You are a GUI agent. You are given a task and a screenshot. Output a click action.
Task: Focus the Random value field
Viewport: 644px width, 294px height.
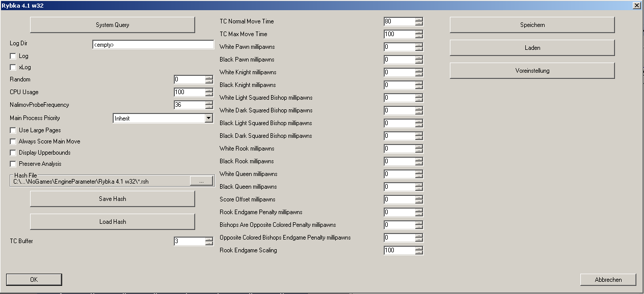pyautogui.click(x=190, y=79)
